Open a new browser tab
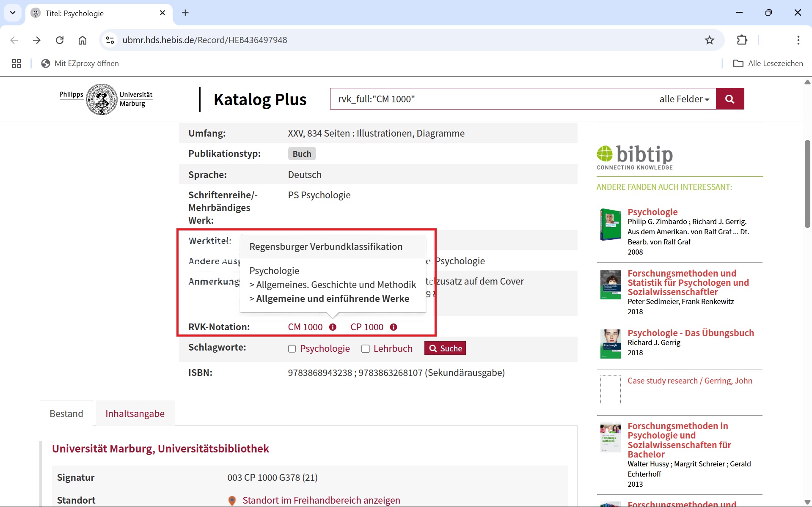Image resolution: width=812 pixels, height=507 pixels. click(185, 13)
